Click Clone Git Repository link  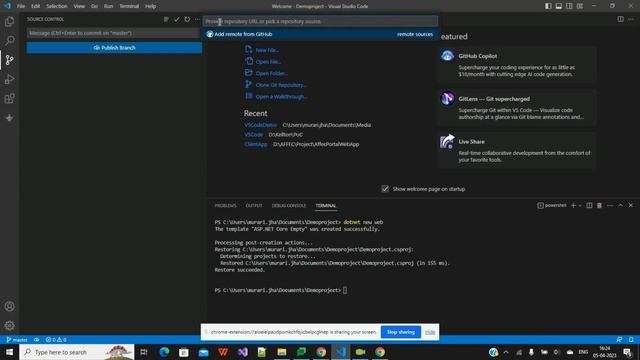coord(281,85)
